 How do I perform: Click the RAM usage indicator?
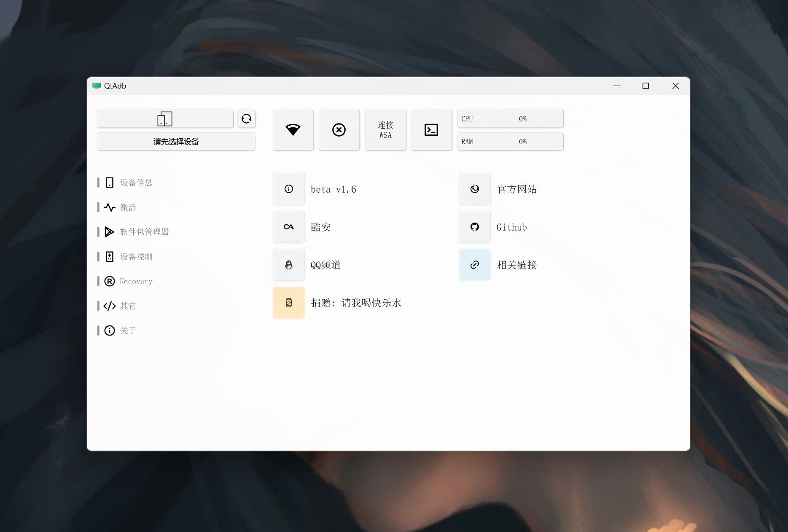tap(510, 142)
